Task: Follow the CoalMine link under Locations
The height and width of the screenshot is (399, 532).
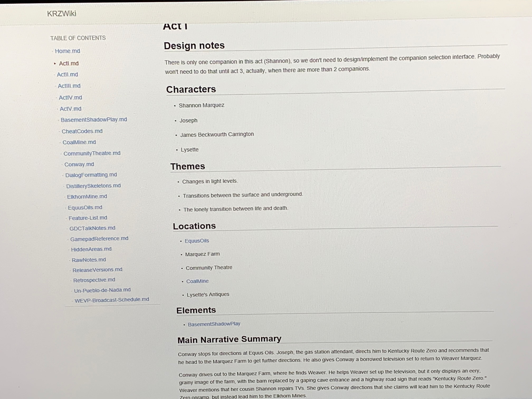Action: click(197, 281)
